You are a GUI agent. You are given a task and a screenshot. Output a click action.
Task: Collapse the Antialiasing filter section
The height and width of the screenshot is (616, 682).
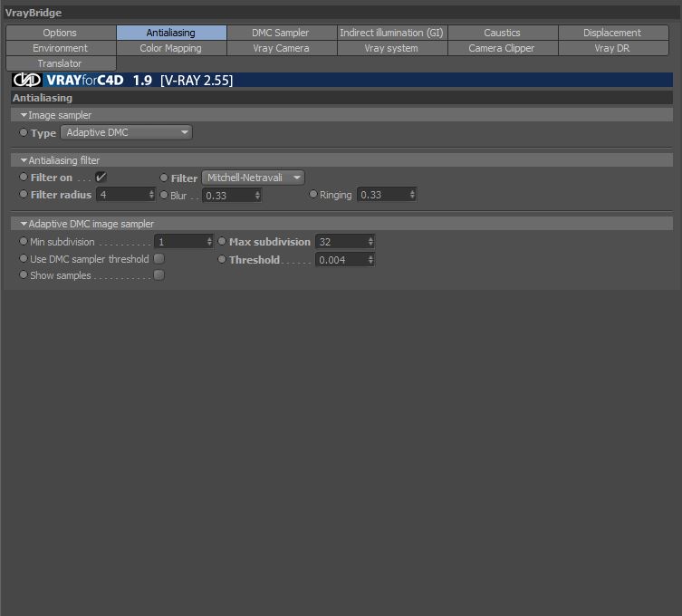pyautogui.click(x=24, y=160)
